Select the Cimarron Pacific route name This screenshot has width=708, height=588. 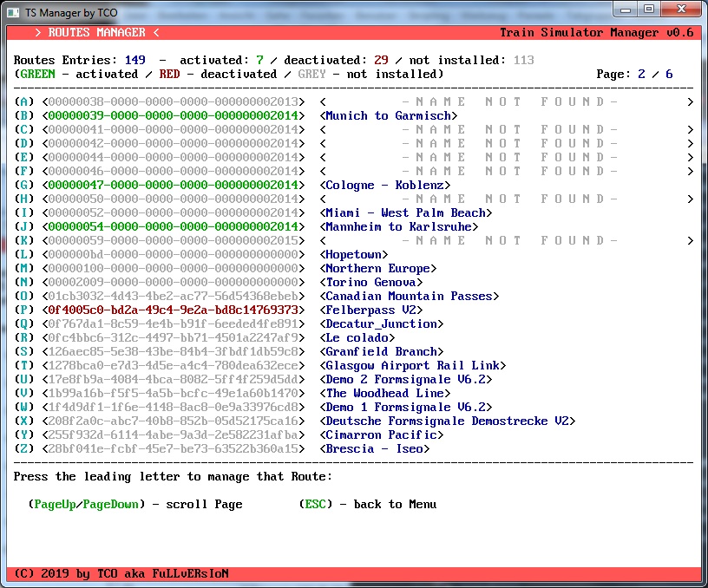(x=382, y=435)
